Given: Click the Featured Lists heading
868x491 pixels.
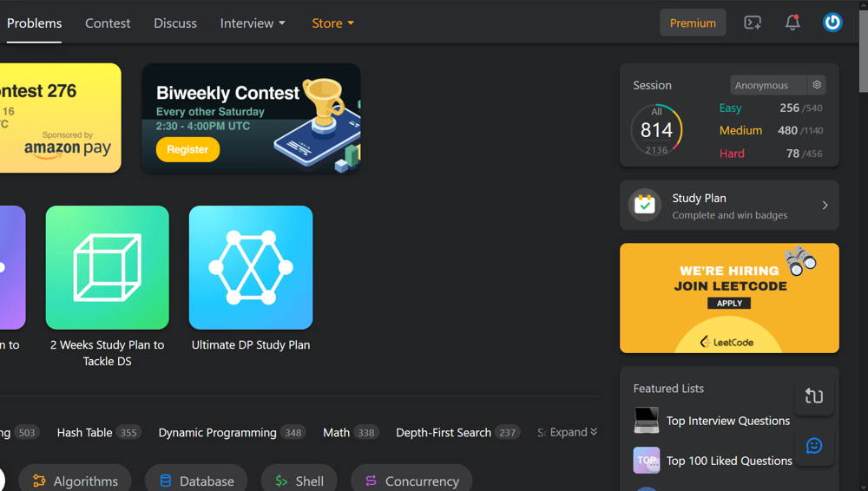Looking at the screenshot, I should coord(668,389).
